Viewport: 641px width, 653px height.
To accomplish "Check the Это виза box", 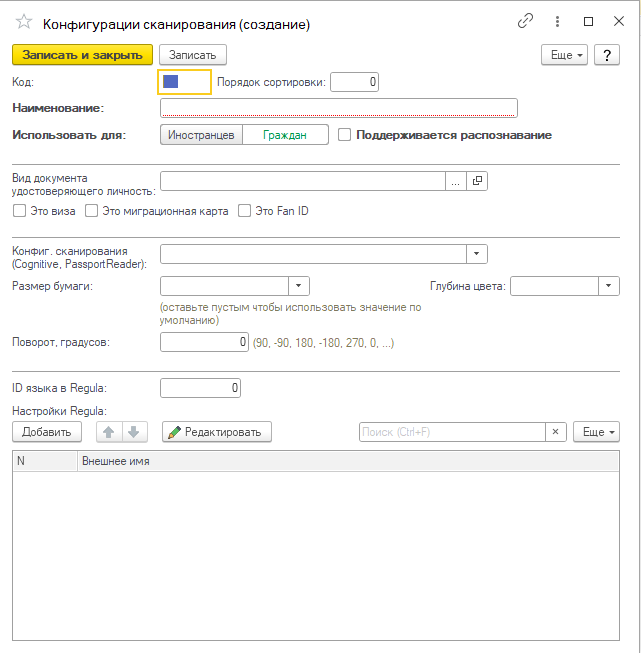I will (x=19, y=211).
